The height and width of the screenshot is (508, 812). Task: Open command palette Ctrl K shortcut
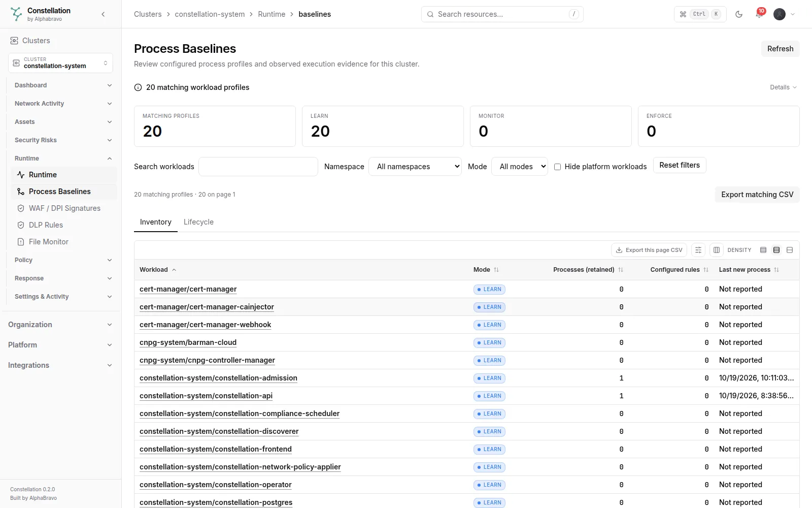700,14
